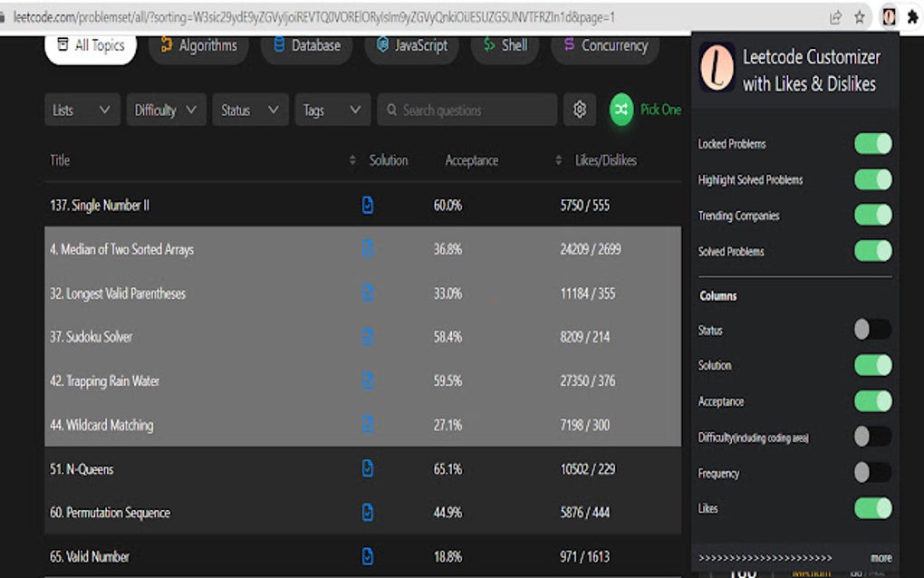Open problem 4. Median of Two Sorted Arrays
The width and height of the screenshot is (924, 578).
122,249
